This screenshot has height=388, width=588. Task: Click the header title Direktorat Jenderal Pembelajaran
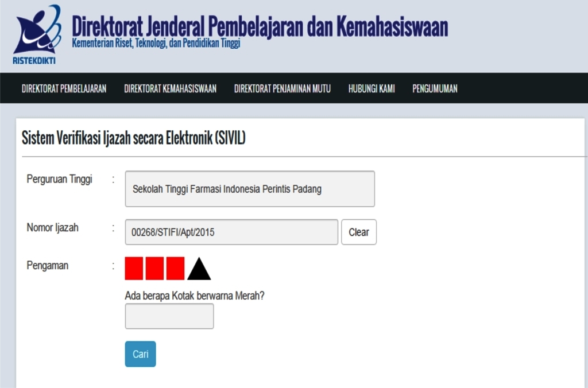pos(260,26)
